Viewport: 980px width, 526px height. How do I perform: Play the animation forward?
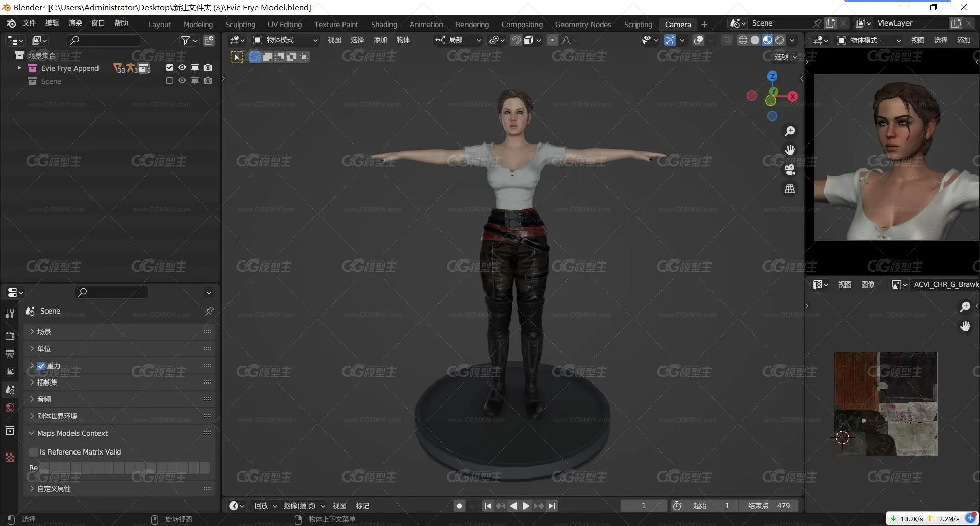[x=526, y=506]
